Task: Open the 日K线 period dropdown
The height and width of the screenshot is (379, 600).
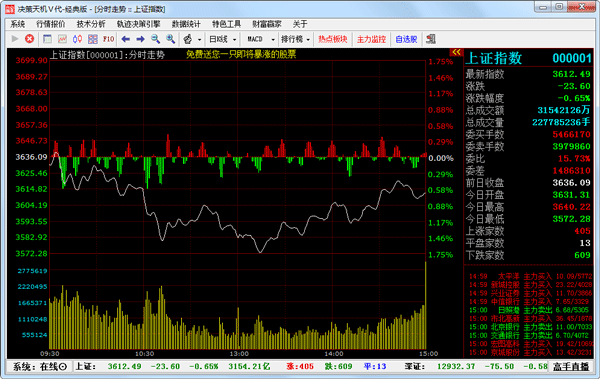Action: (x=223, y=39)
